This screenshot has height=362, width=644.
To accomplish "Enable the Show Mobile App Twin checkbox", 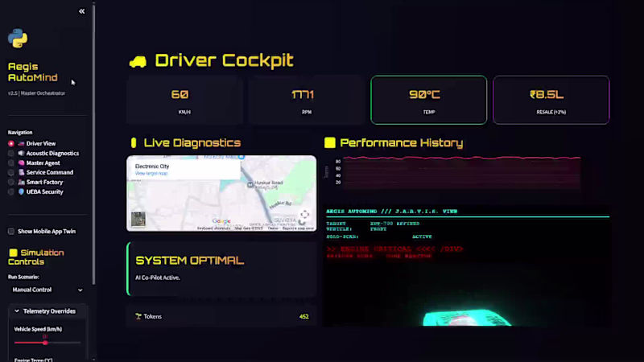I will click(11, 232).
